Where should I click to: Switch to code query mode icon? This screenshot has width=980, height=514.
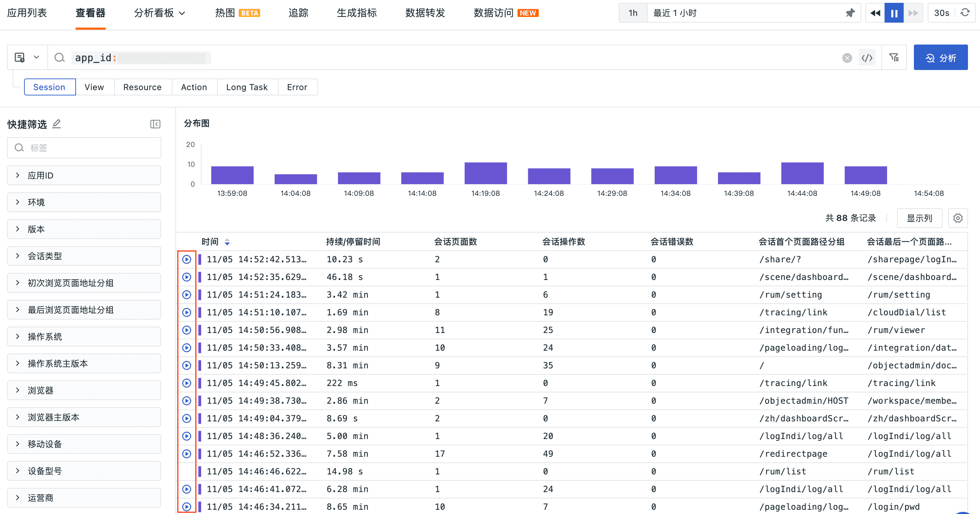pyautogui.click(x=867, y=58)
